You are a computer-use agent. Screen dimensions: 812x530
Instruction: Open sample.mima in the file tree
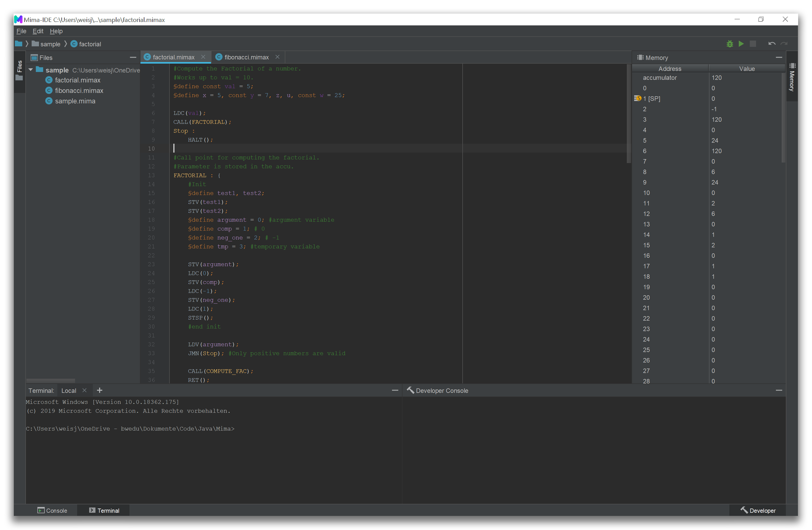[x=75, y=101]
